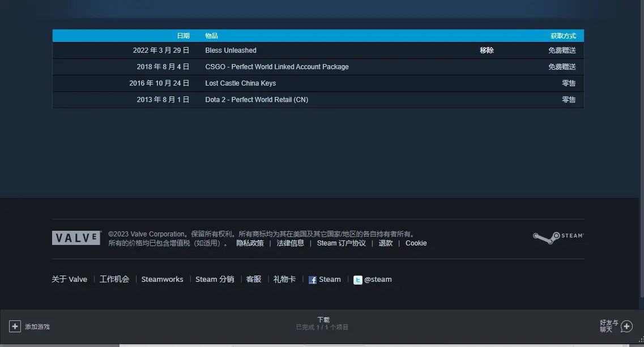Click the VALVE logo in footer

pos(76,238)
